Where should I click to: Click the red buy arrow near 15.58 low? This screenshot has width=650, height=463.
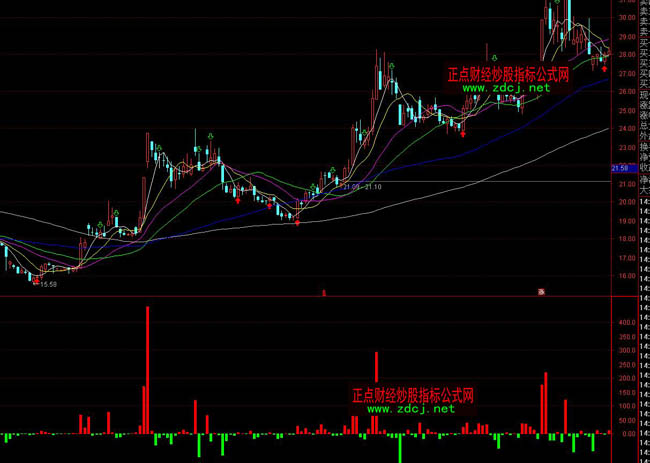tap(37, 280)
